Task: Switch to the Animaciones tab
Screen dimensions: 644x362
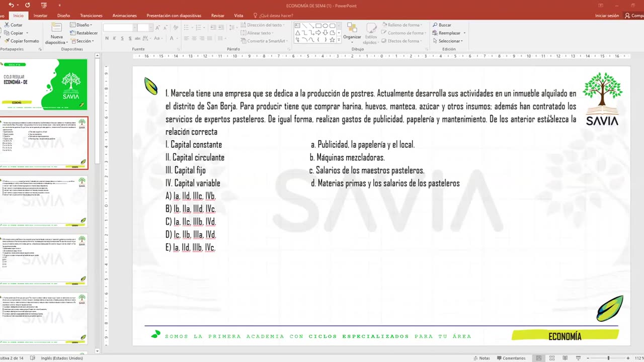Action: tap(124, 16)
